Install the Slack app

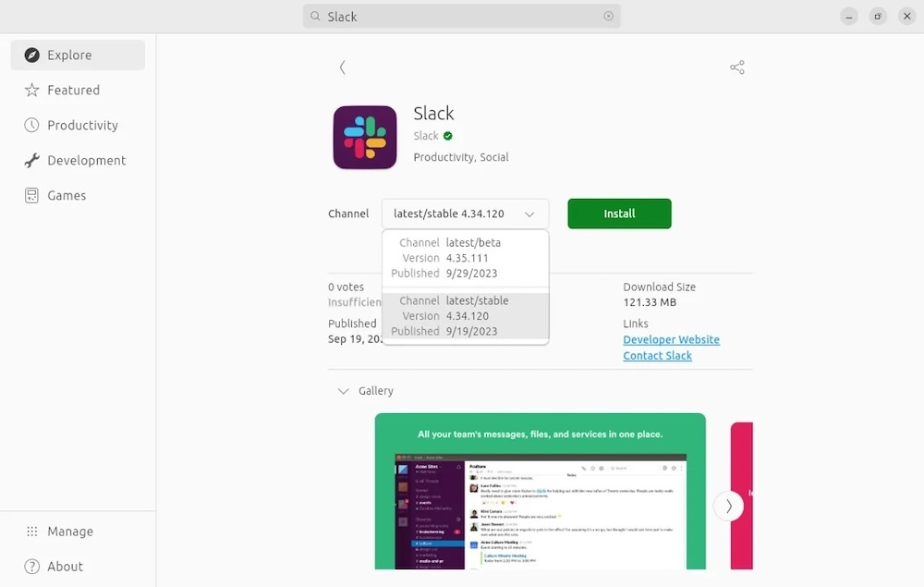tap(619, 214)
